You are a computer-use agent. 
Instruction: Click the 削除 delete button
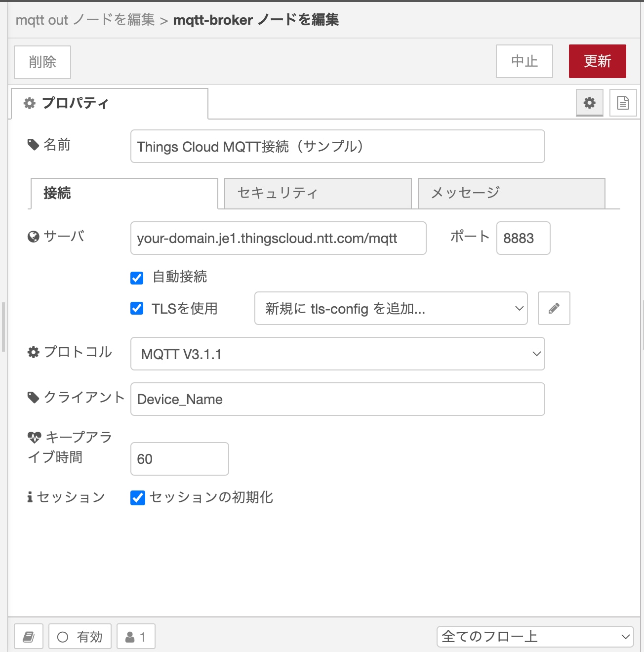coord(42,62)
